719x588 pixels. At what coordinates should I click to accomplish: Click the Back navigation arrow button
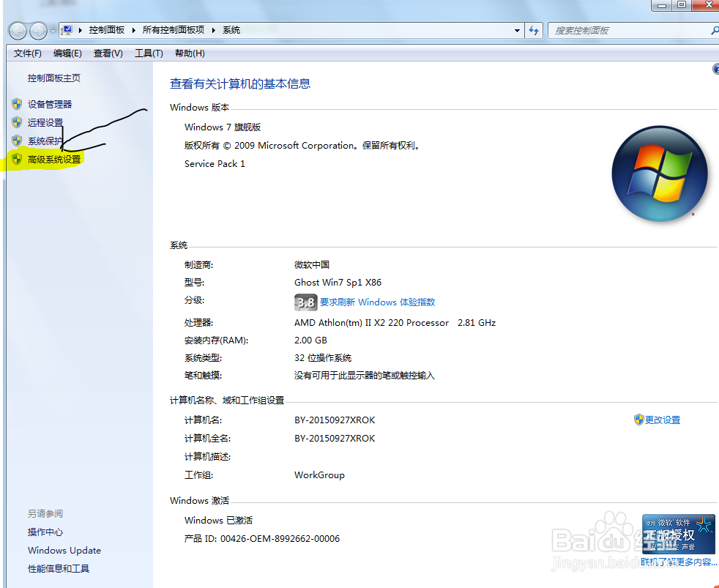tap(18, 31)
